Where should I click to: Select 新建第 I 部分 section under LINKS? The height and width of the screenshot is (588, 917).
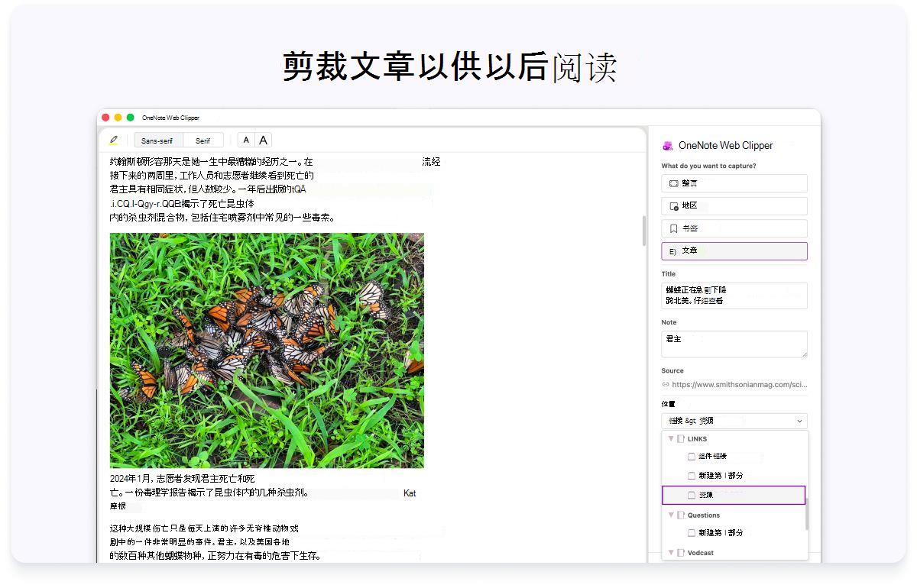click(x=734, y=476)
